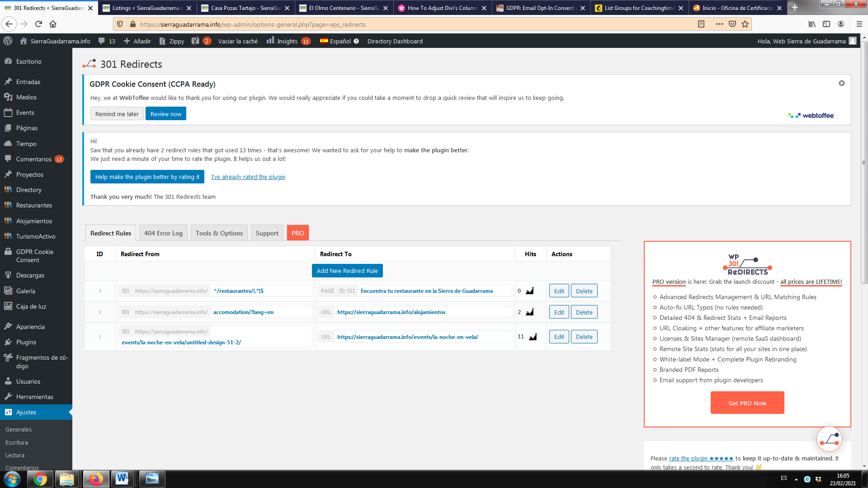View stats chart for accomodation redirect
The image size is (868, 488).
pos(530,312)
